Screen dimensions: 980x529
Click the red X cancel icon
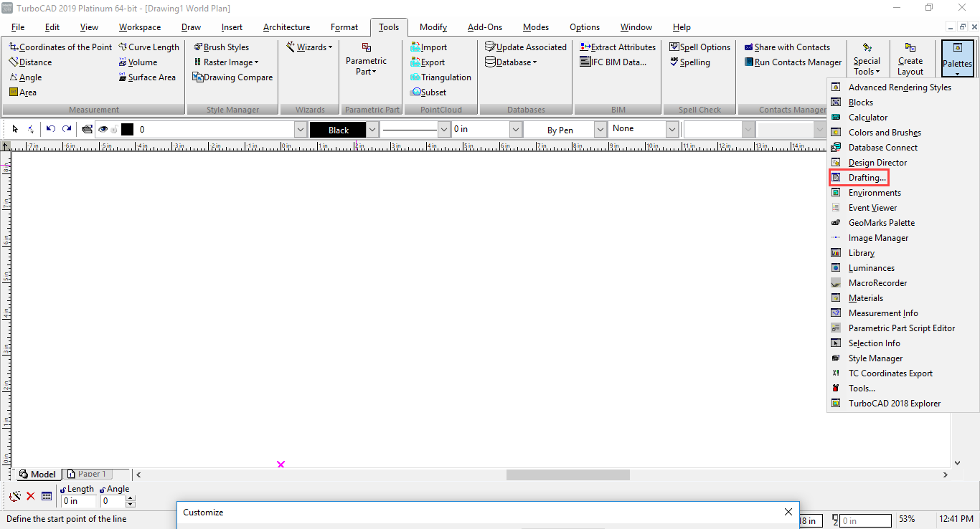pos(31,496)
